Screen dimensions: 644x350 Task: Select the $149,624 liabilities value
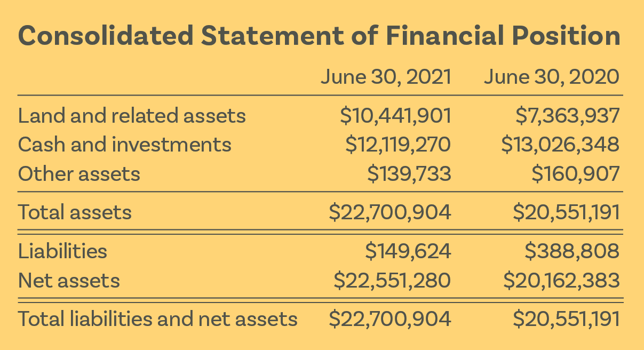[408, 251]
